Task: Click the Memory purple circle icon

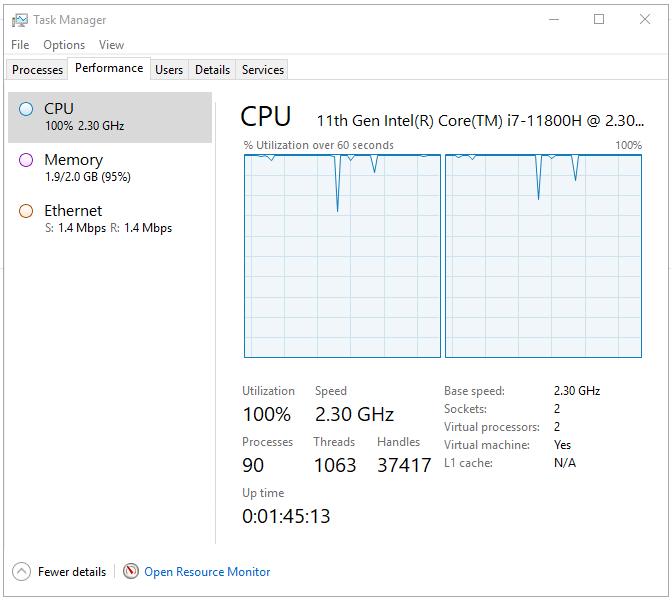Action: click(26, 160)
